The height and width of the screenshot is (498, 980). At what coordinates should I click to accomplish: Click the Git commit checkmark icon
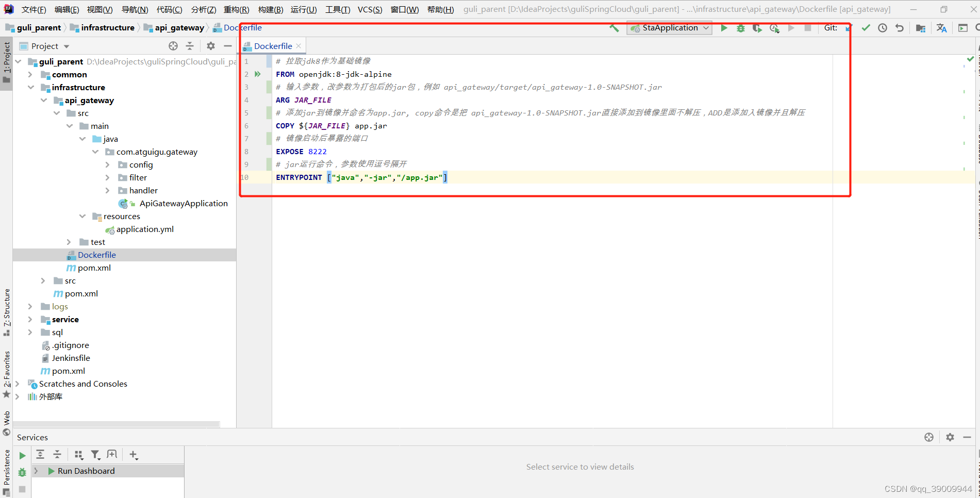click(866, 28)
